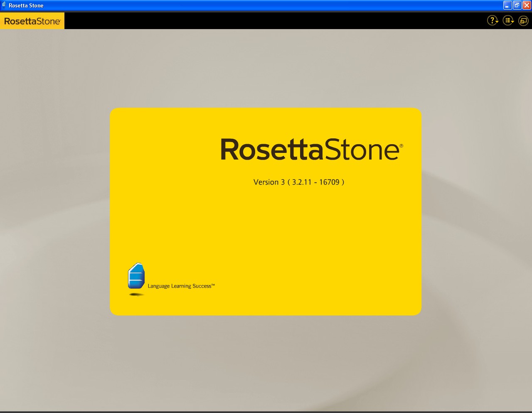The image size is (532, 413).
Task: Open the preferences list menu icon
Action: [x=508, y=20]
